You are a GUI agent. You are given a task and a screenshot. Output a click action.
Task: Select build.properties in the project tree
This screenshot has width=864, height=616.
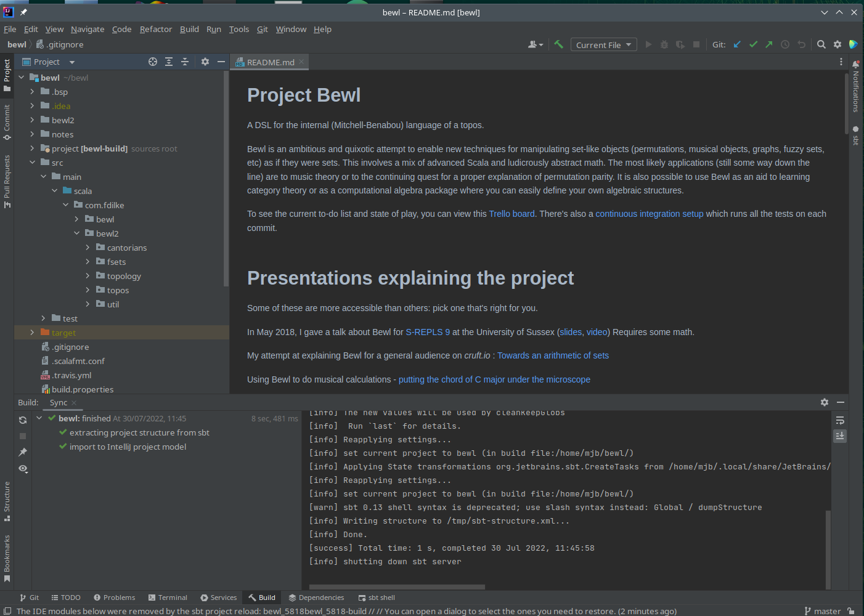tap(78, 389)
